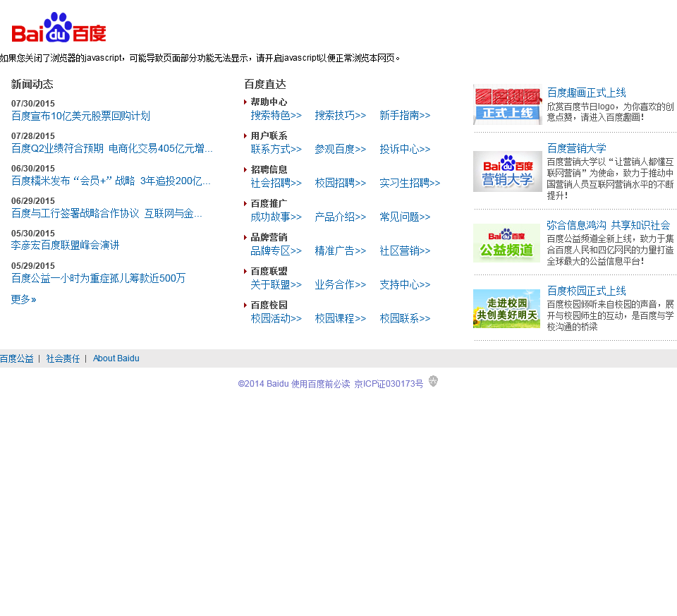677x616 pixels.
Task: Open 校园活动>> link
Action: pos(276,318)
